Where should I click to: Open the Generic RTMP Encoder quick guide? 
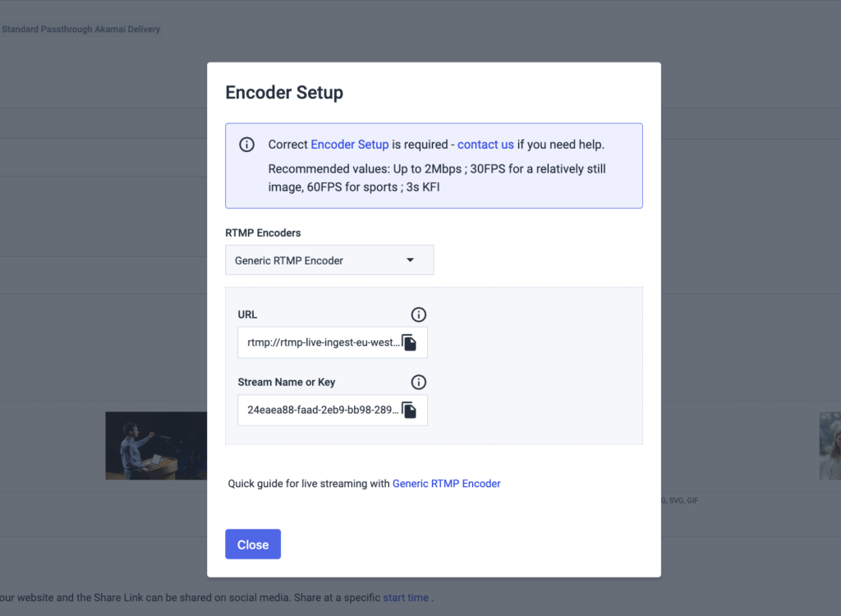[446, 484]
